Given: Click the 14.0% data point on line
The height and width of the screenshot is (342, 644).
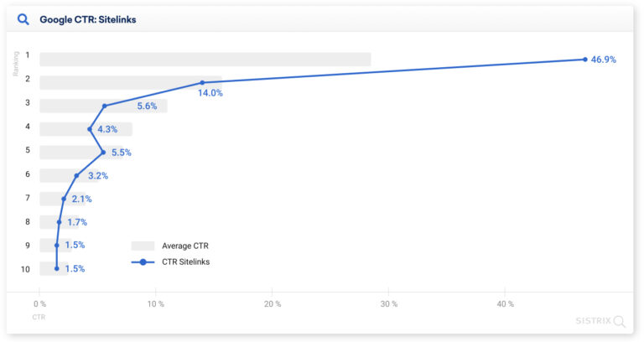Looking at the screenshot, I should click(202, 82).
